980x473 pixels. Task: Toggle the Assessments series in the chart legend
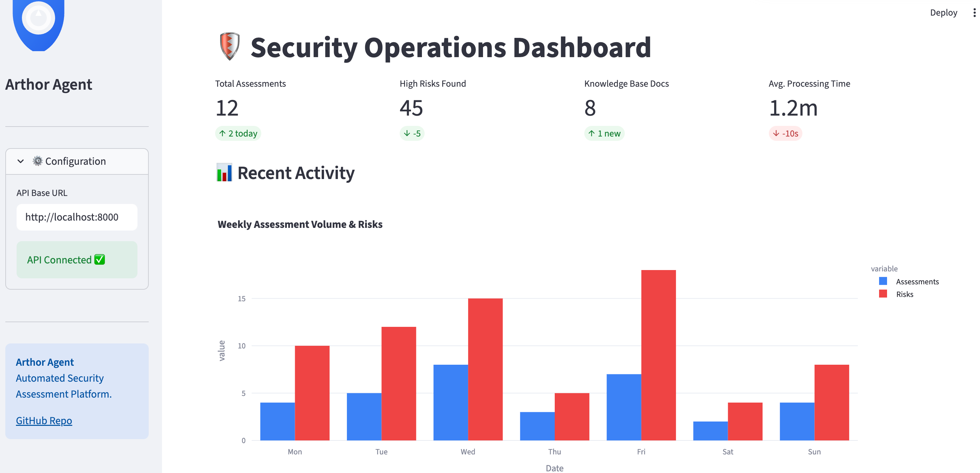916,281
